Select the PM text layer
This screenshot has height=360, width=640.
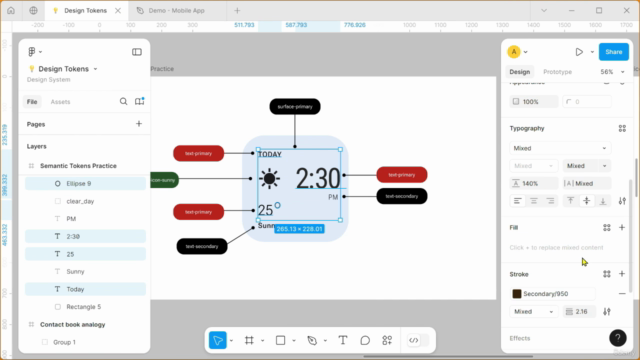[x=85, y=219]
